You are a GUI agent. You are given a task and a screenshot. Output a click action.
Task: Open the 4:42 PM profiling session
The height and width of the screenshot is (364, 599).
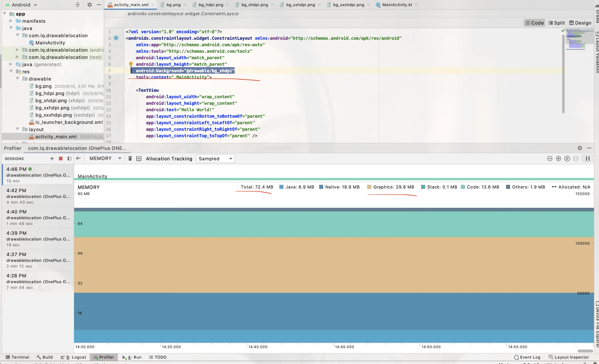(38, 196)
